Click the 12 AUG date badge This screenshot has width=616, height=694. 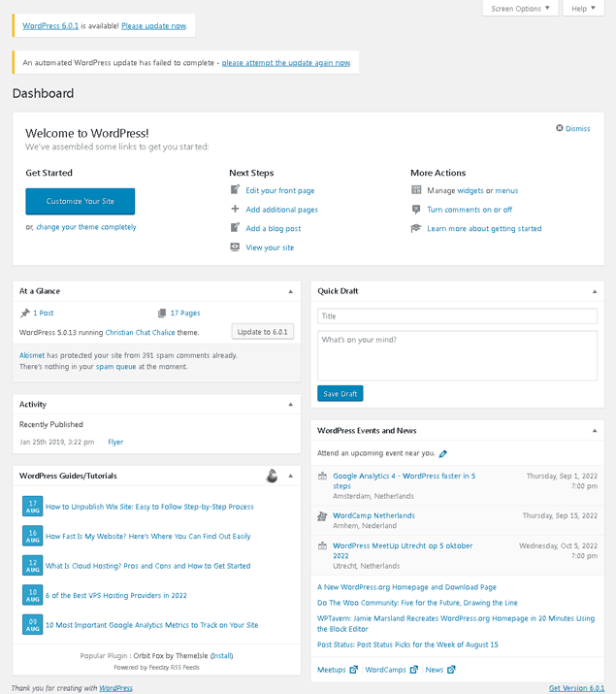pos(33,566)
